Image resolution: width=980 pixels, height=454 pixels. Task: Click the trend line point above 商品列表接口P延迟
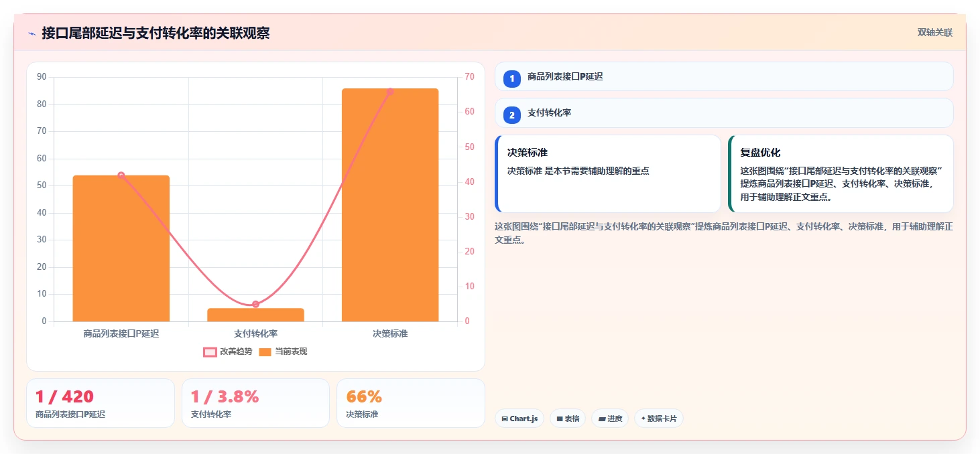click(121, 175)
